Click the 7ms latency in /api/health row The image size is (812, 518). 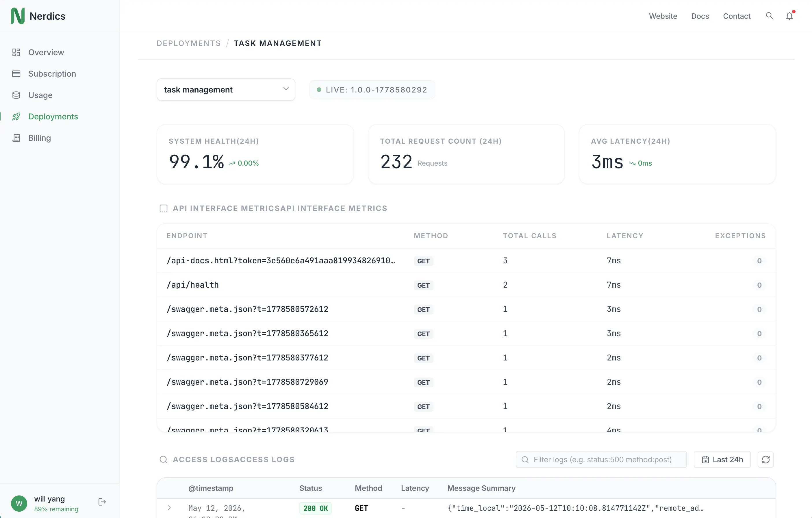click(614, 285)
